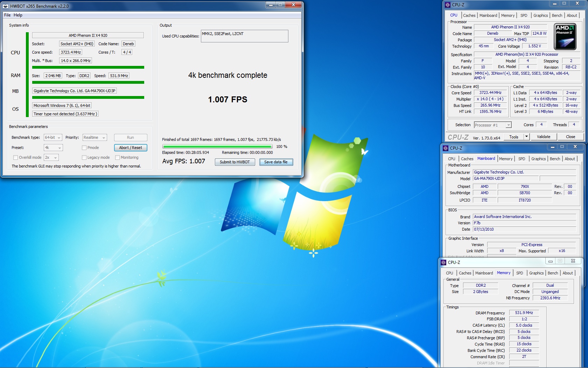Open Graphics tab in top CPU-Z window
Viewport: 588px width, 368px height.
tap(540, 15)
